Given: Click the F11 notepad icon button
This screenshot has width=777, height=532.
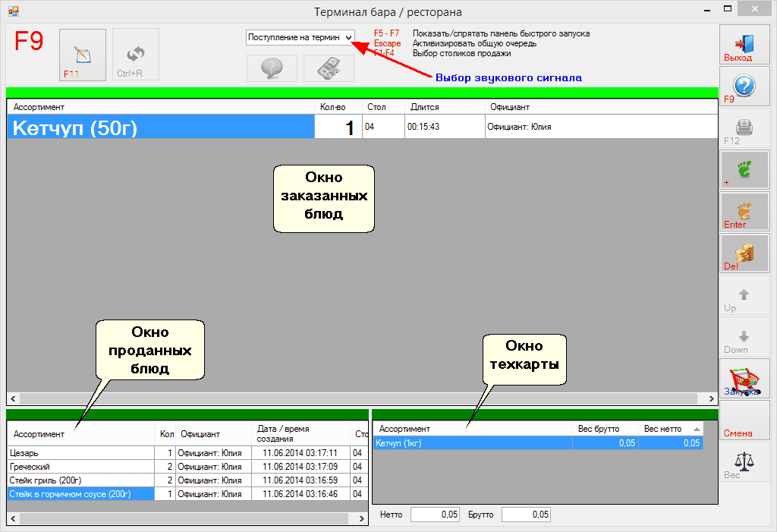Looking at the screenshot, I should (82, 55).
